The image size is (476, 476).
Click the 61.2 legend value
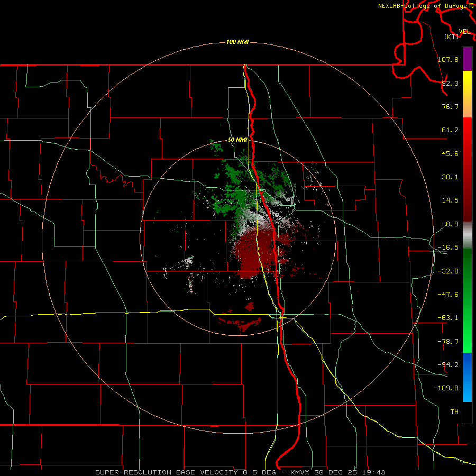pyautogui.click(x=450, y=130)
